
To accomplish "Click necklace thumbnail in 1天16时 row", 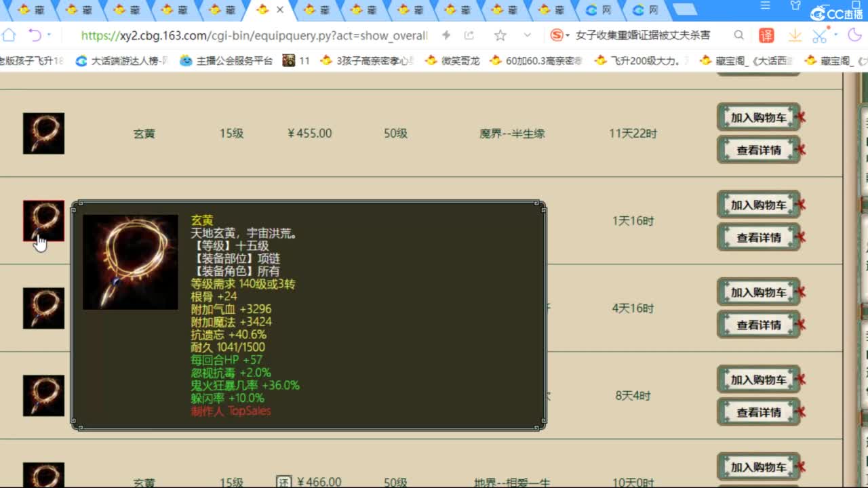I will (x=43, y=221).
